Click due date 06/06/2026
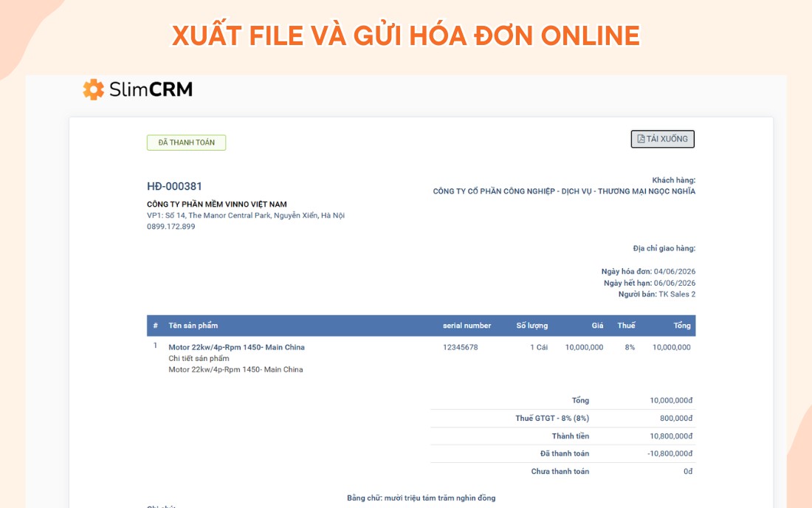The height and width of the screenshot is (508, 812). coord(675,283)
